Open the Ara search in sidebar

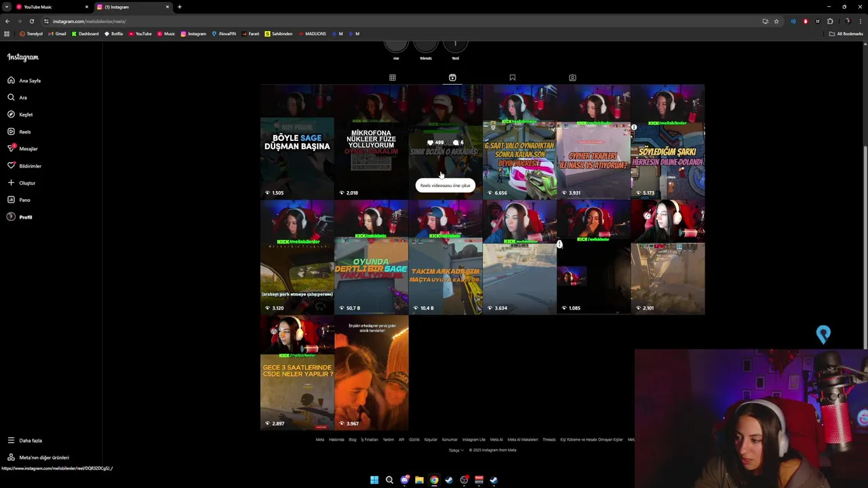point(18,98)
